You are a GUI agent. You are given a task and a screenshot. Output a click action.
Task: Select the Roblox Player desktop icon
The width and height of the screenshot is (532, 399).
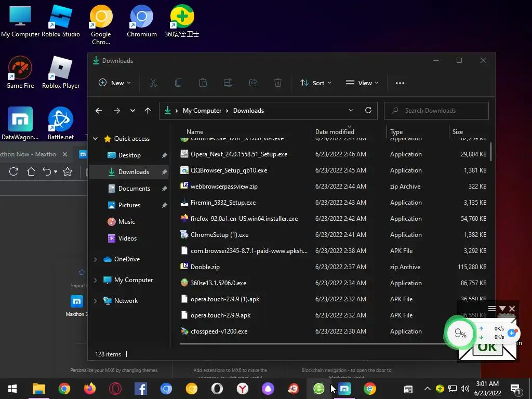pos(61,73)
